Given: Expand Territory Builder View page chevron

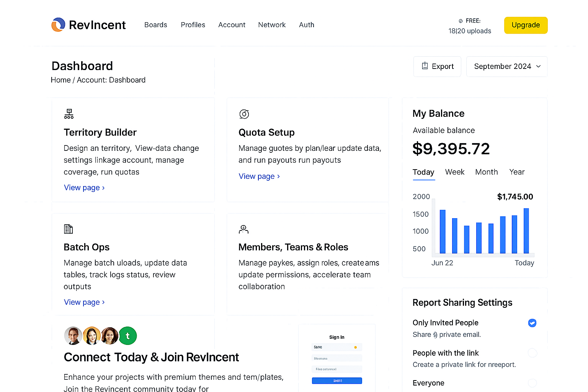Looking at the screenshot, I should coord(103,188).
